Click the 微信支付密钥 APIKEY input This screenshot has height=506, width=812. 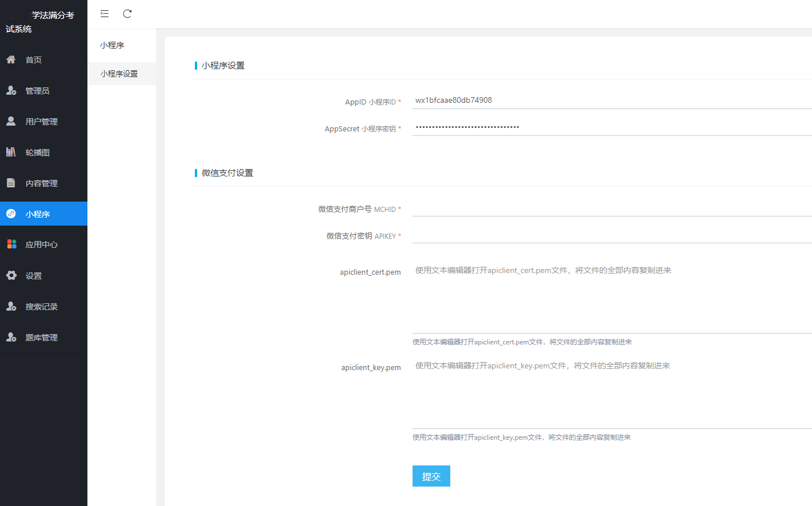coord(612,234)
